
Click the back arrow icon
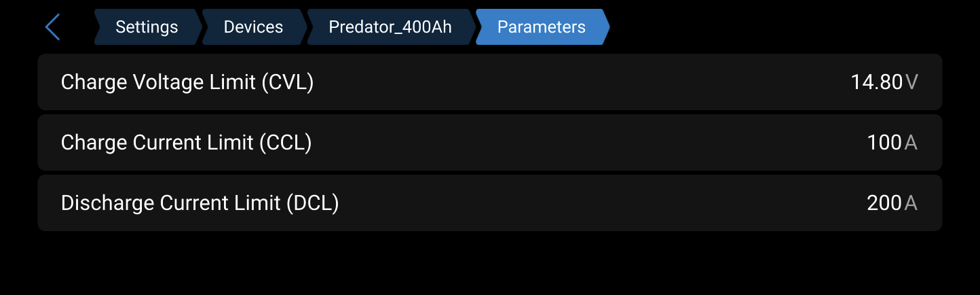coord(52,27)
